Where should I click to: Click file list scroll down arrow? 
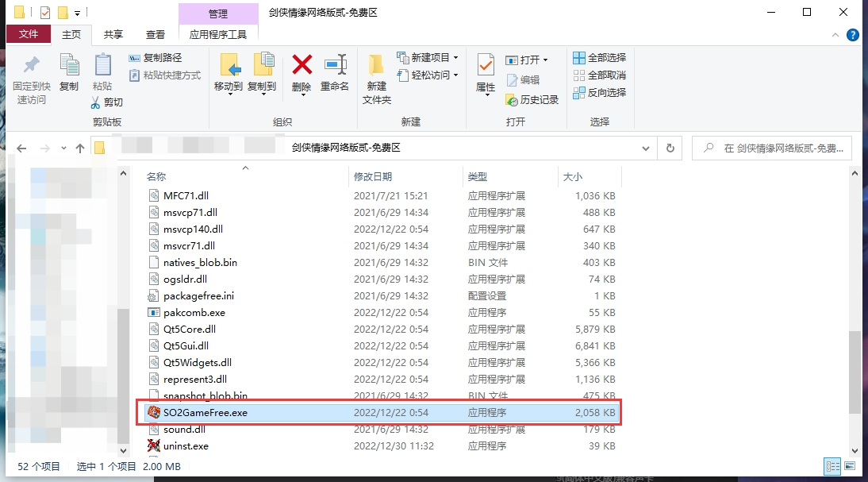click(x=855, y=451)
